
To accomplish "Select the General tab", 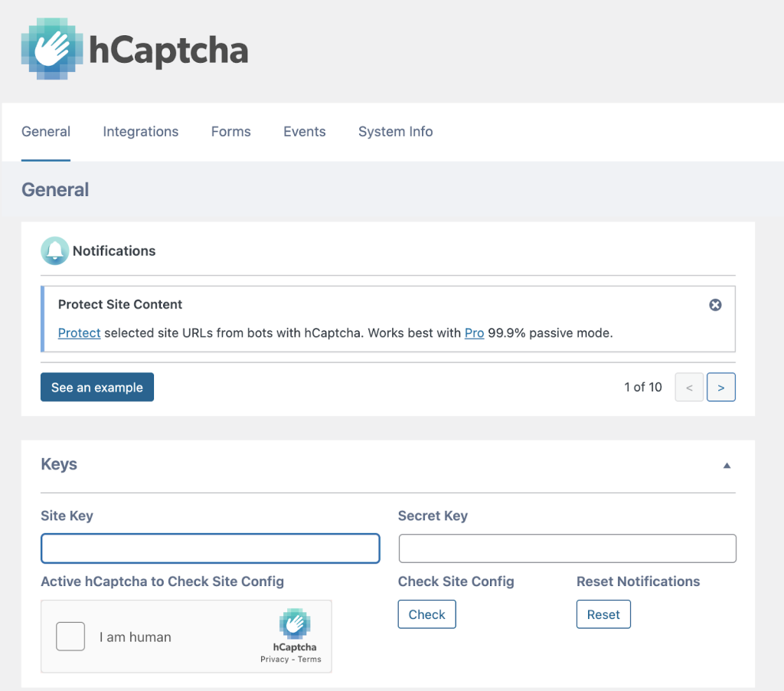I will (x=46, y=132).
